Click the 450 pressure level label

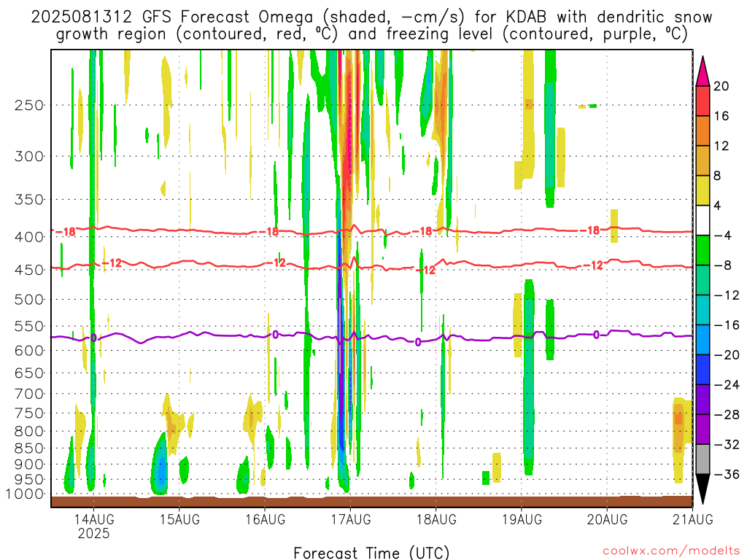pos(29,270)
